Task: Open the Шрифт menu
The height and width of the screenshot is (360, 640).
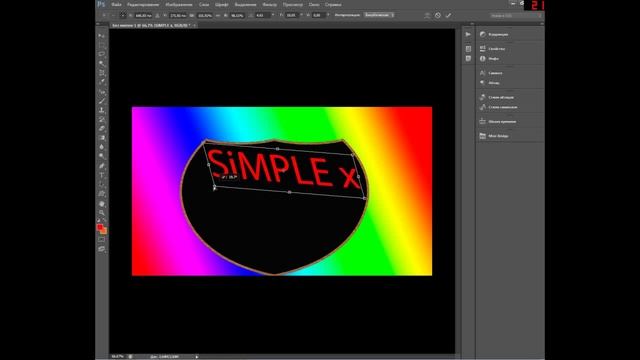Action: point(222,4)
